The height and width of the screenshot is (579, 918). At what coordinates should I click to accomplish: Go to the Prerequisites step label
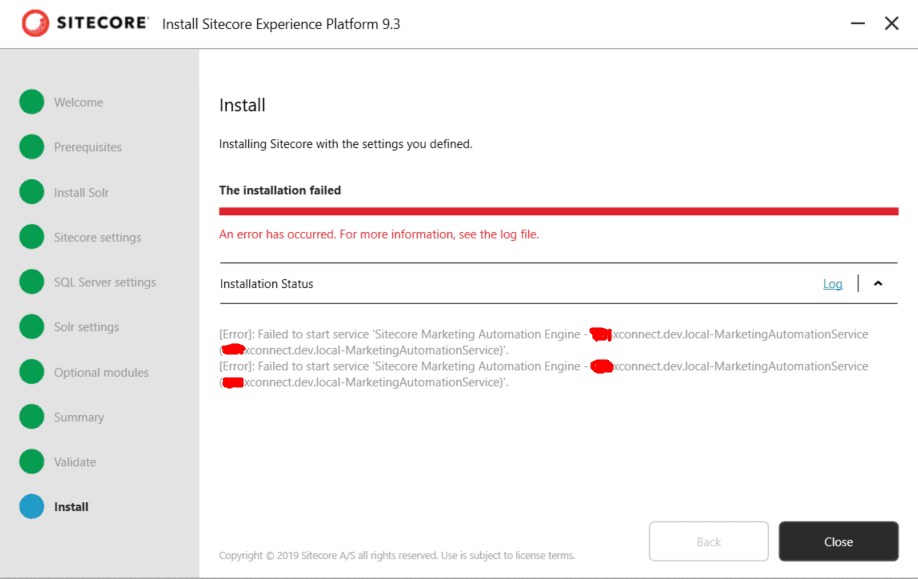(x=88, y=148)
